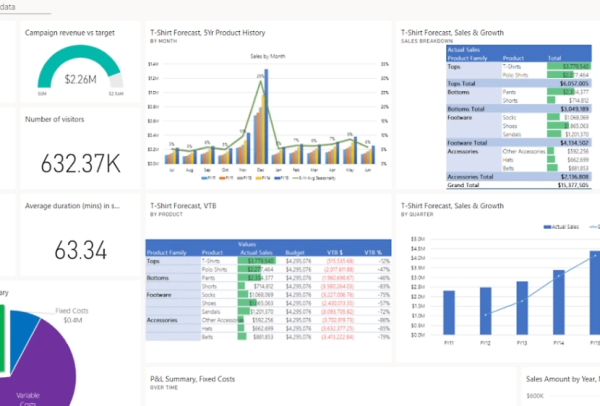
Task: Select Polo Shirts in the VTB table
Action: [214, 269]
